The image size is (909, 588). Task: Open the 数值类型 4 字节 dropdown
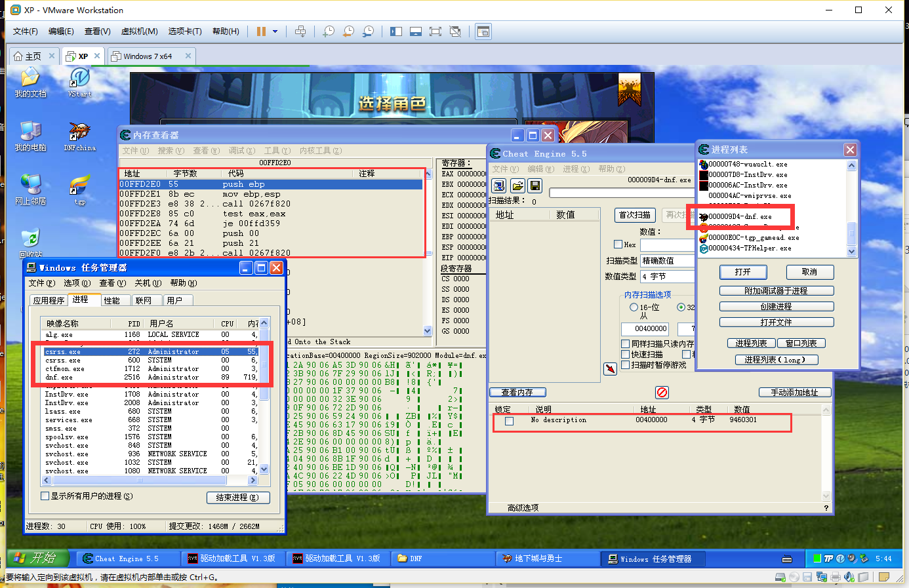(x=667, y=277)
